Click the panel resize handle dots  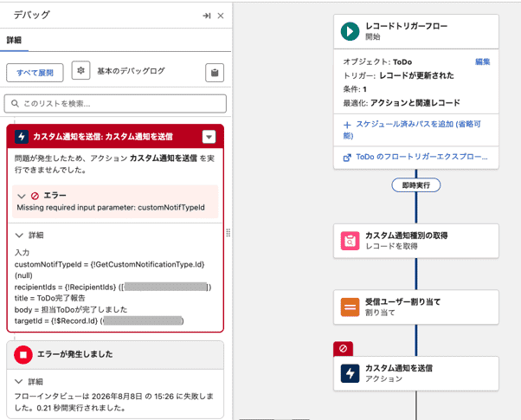(228, 233)
